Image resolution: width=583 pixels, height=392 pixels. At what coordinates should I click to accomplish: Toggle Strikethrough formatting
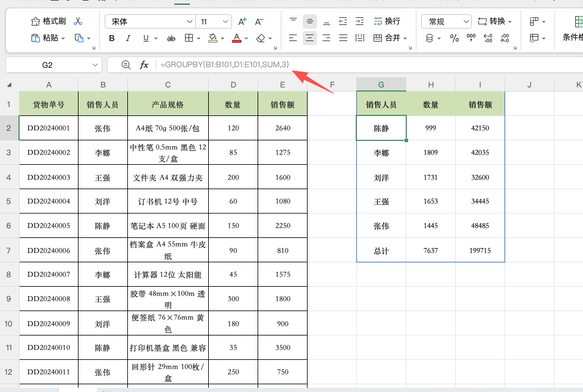(x=171, y=38)
